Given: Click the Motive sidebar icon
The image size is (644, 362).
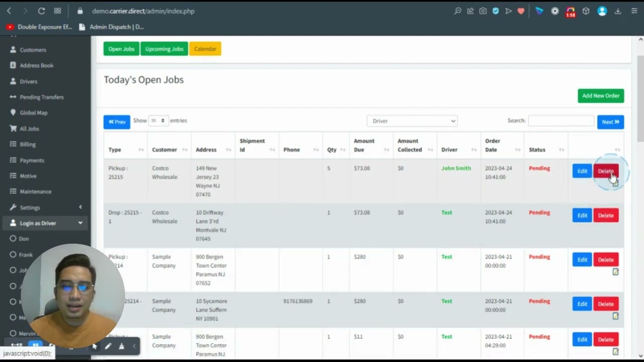Looking at the screenshot, I should click(x=13, y=176).
